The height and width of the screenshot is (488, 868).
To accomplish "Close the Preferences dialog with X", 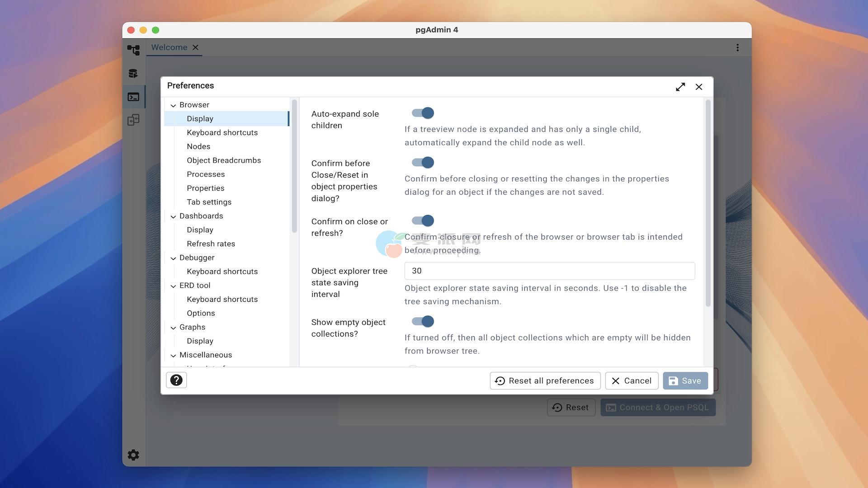I will click(x=699, y=87).
